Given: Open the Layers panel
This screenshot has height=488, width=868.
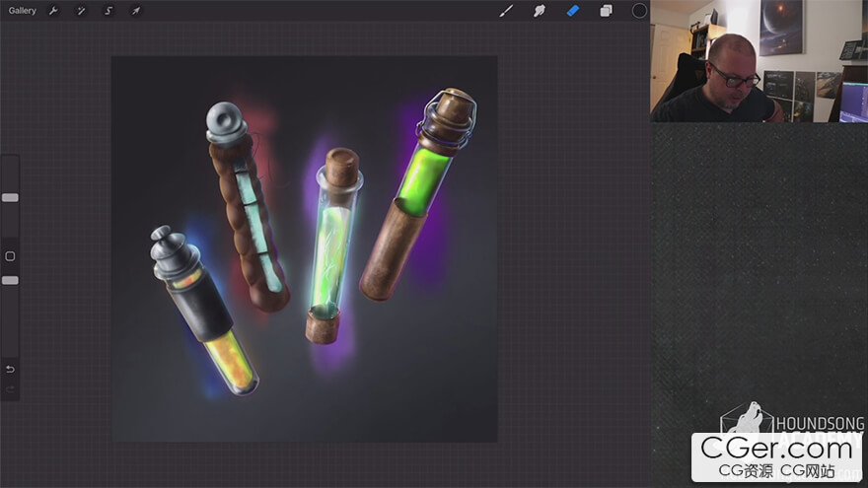Looking at the screenshot, I should click(607, 11).
